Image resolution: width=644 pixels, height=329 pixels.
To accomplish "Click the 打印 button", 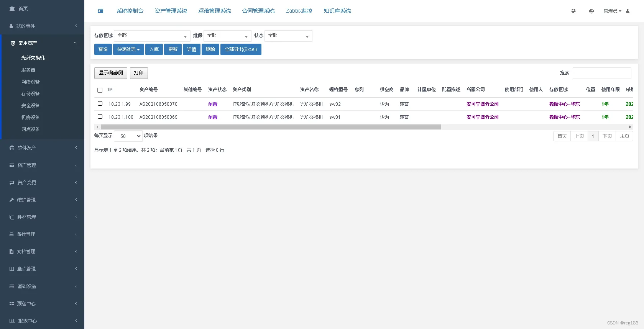I will click(139, 73).
